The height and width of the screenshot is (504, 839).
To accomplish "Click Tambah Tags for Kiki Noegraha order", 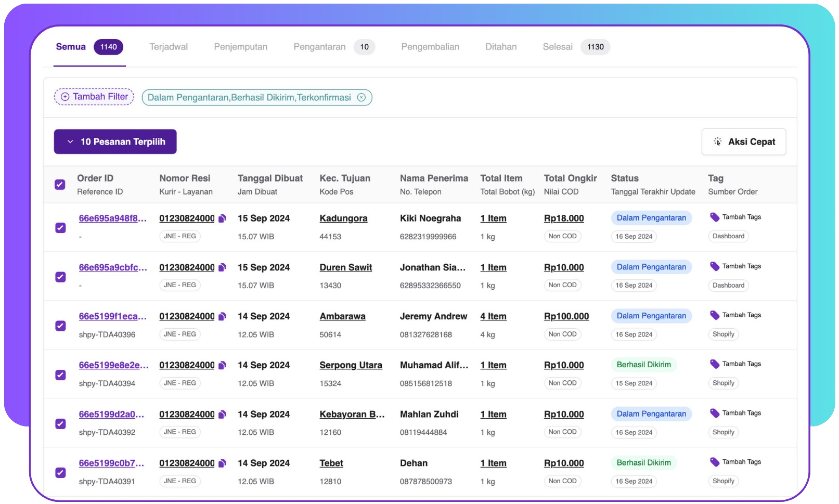I will click(x=741, y=217).
